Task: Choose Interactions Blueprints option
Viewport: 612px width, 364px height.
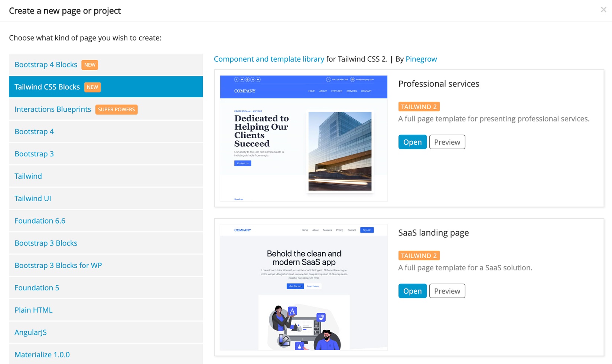Action: tap(106, 109)
